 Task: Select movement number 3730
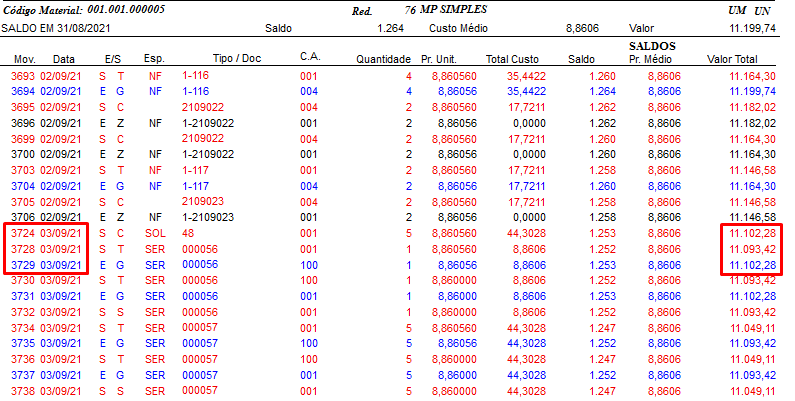pos(23,280)
